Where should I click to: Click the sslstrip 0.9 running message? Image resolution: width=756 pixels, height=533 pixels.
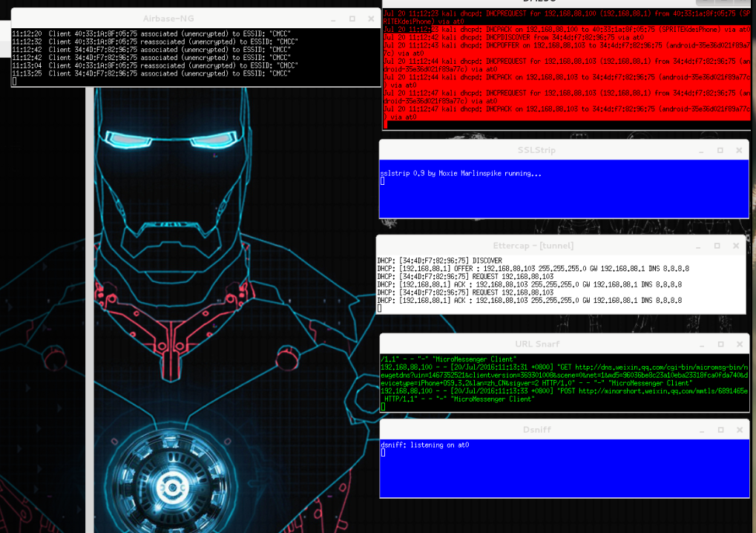pos(461,174)
